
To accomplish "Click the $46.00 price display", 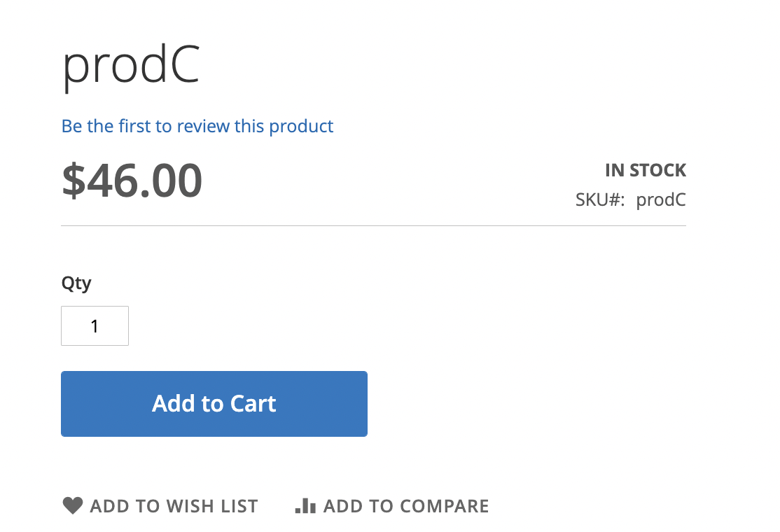I will (132, 180).
